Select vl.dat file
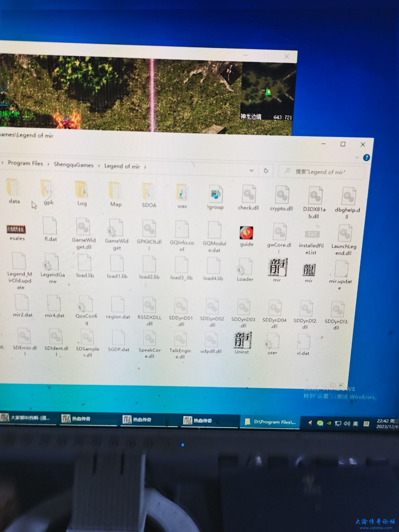Image resolution: width=399 pixels, height=532 pixels. (x=303, y=345)
